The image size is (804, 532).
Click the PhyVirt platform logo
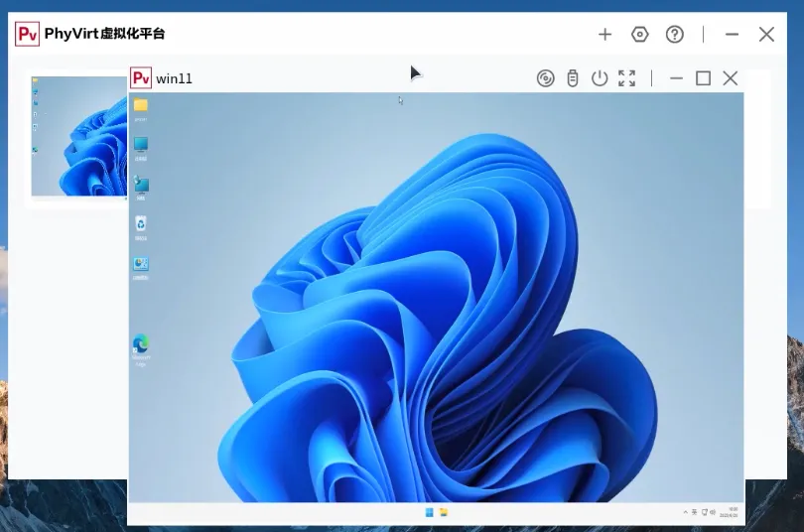tap(27, 34)
